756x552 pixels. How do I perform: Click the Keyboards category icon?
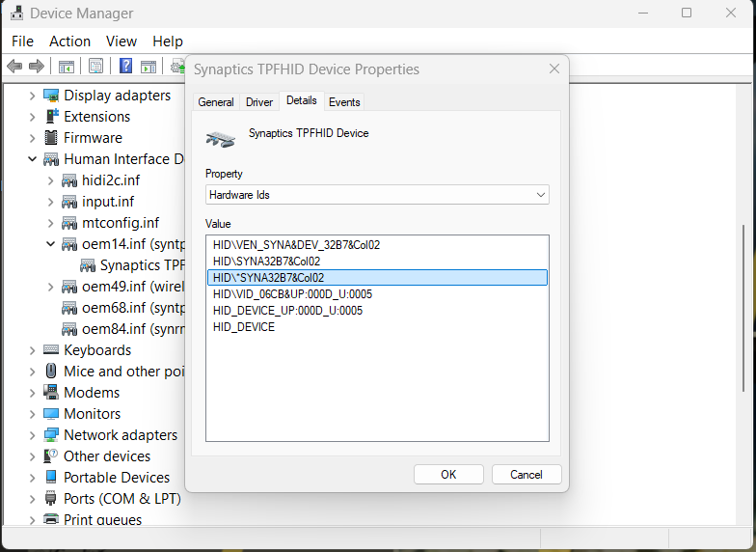50,349
